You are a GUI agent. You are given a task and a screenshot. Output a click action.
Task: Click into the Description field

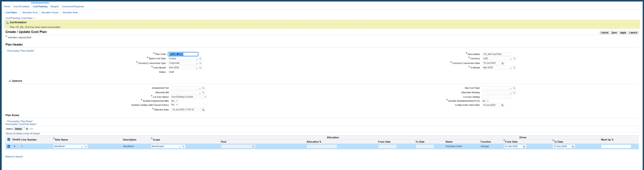pos(497,54)
